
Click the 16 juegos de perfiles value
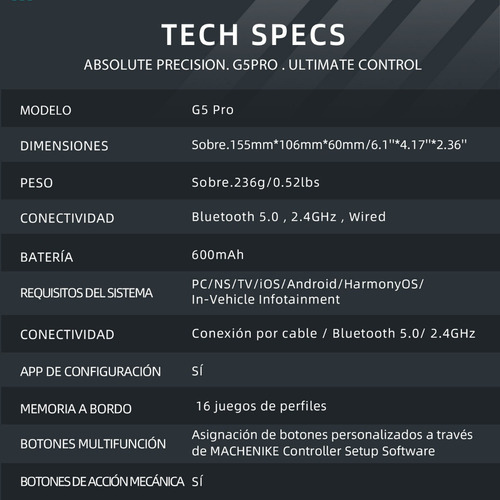click(x=261, y=406)
